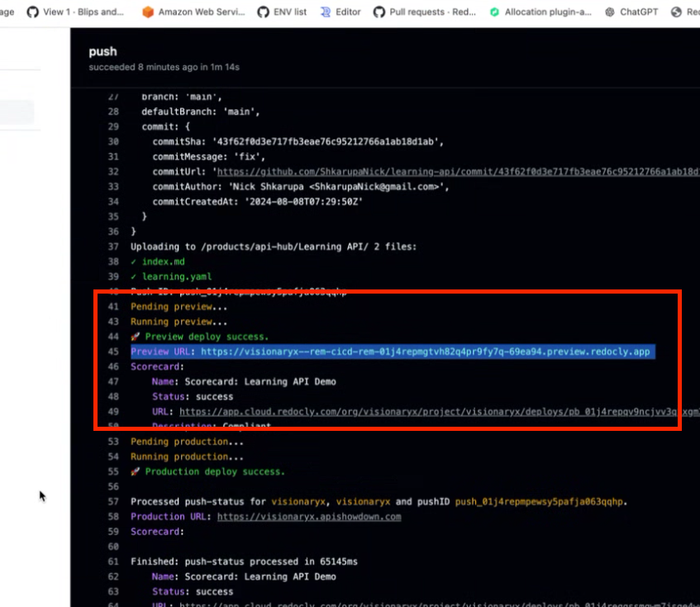Click the 'Preview deploy success' log line

(207, 337)
